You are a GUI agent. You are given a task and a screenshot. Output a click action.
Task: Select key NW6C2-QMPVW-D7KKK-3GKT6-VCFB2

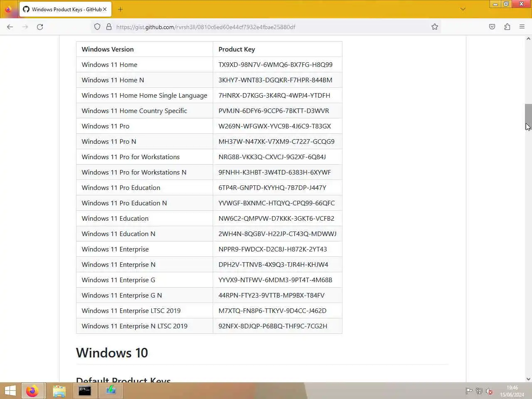tap(276, 218)
